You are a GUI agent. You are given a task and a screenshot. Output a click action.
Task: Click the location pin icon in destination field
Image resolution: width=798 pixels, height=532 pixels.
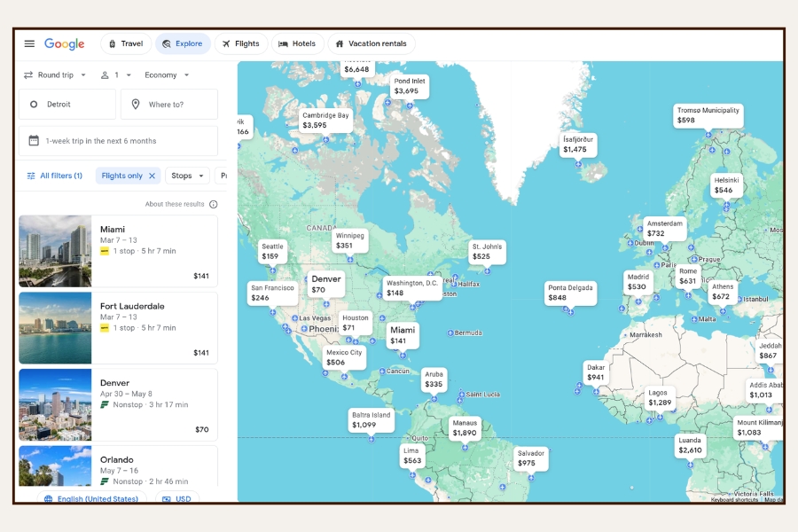click(136, 105)
